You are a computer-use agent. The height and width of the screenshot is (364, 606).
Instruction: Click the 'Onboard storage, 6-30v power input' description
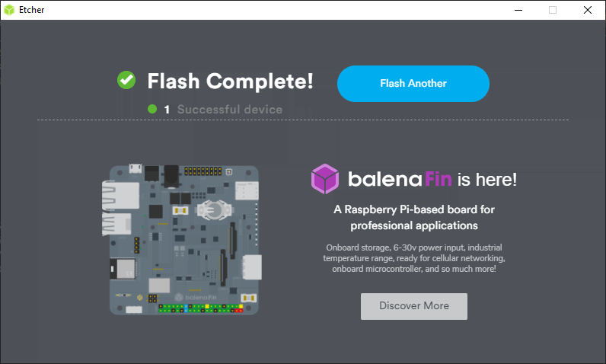pos(414,258)
